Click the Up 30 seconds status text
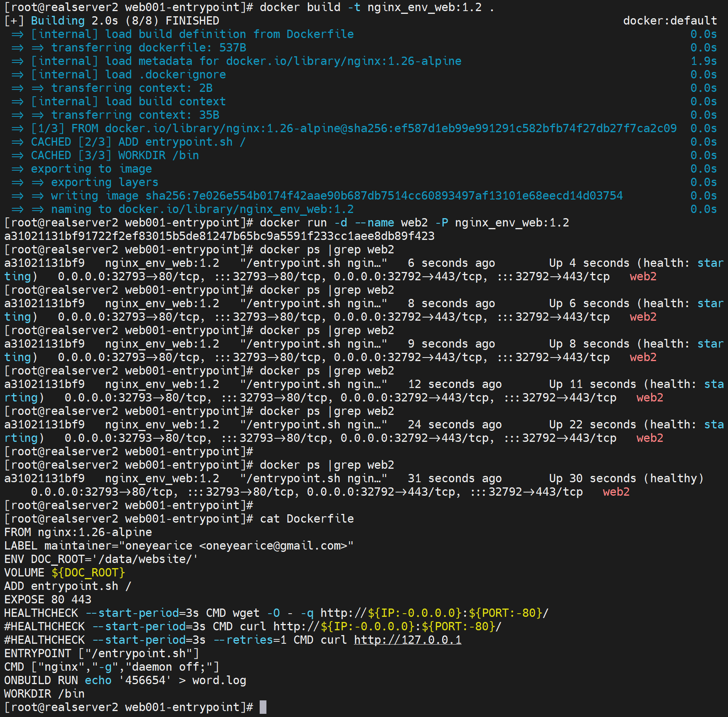 click(592, 478)
